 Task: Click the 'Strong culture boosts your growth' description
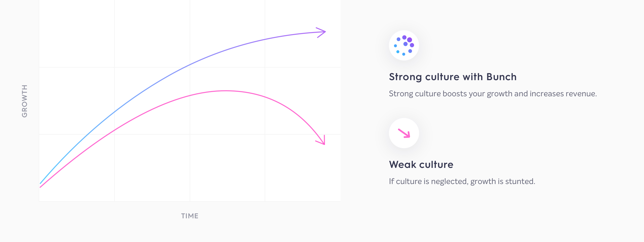point(493,94)
